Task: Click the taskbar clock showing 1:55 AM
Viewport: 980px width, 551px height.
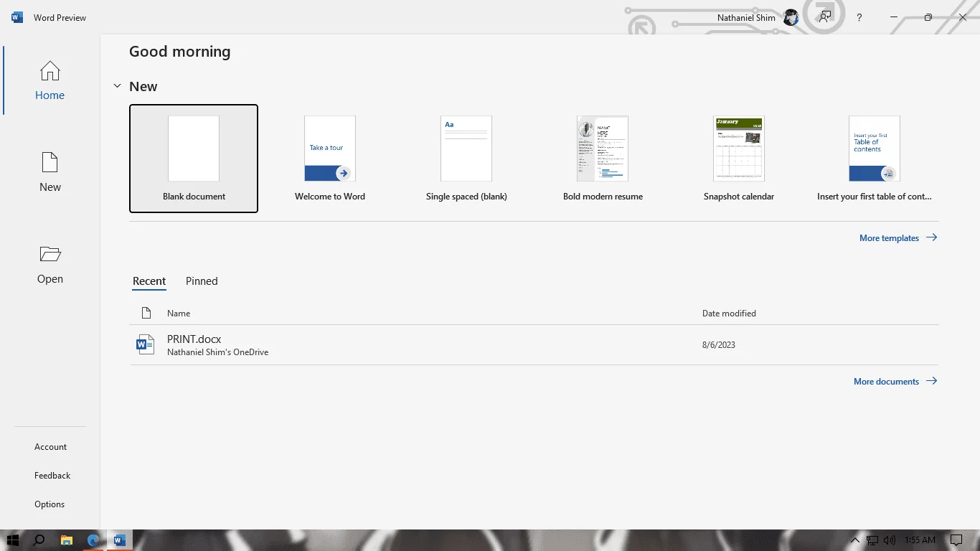Action: (x=920, y=540)
